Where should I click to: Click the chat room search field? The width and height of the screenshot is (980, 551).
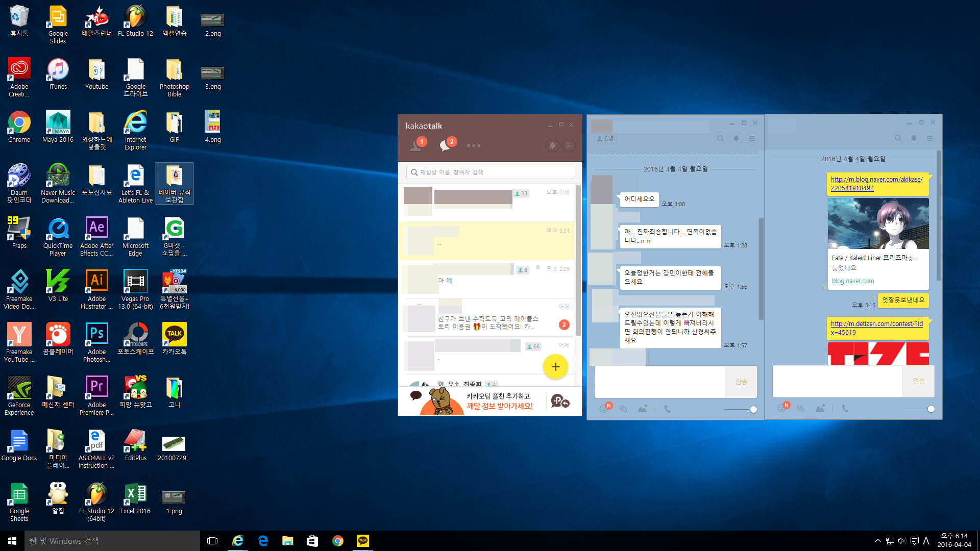coord(490,172)
